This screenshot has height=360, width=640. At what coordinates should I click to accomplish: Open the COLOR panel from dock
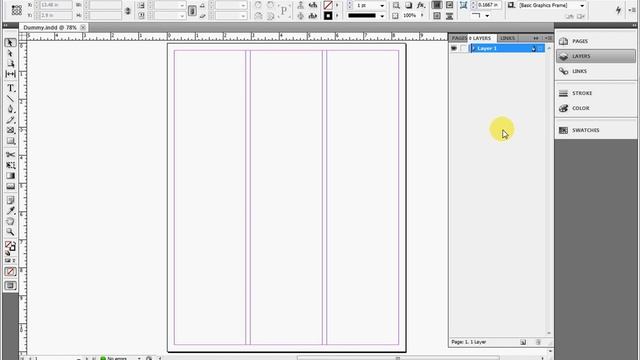point(596,108)
